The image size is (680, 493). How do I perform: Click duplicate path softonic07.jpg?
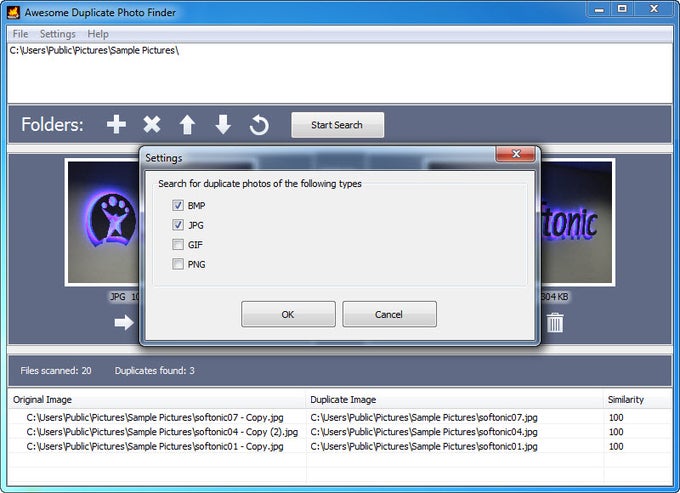[x=424, y=418]
